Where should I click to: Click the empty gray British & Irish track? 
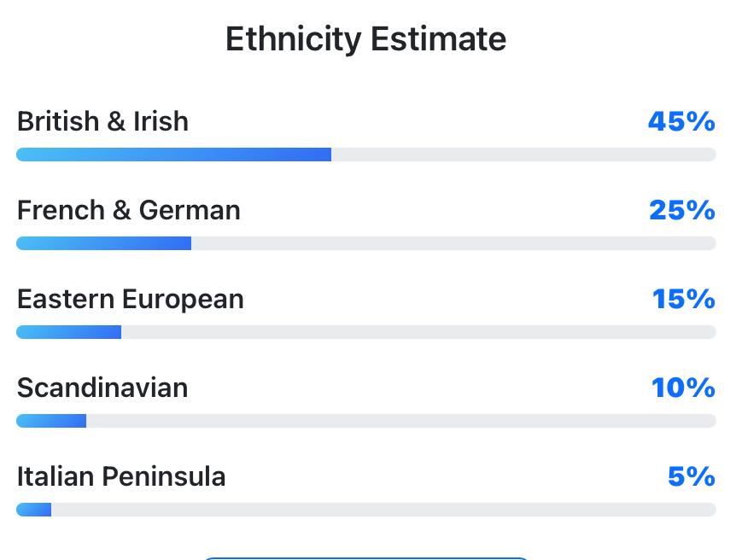pyautogui.click(x=523, y=155)
